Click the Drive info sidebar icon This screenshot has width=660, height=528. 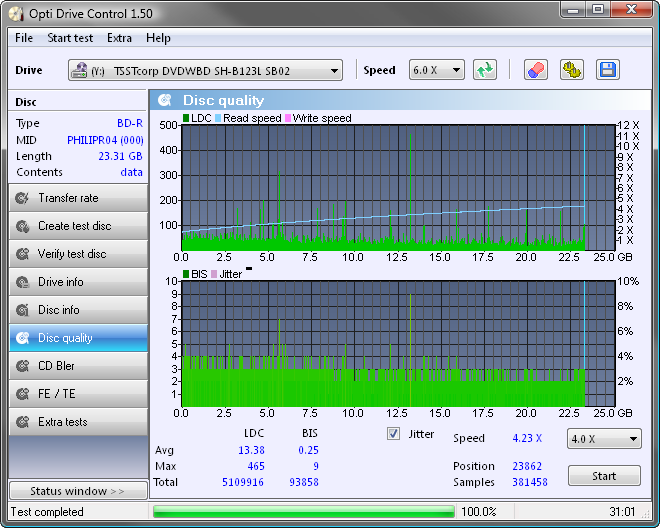click(22, 282)
